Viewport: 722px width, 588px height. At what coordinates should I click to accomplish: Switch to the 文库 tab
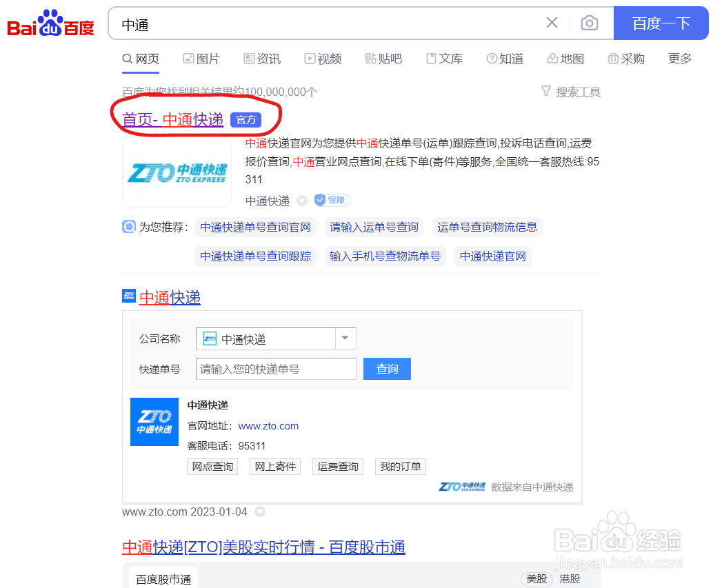click(x=444, y=59)
